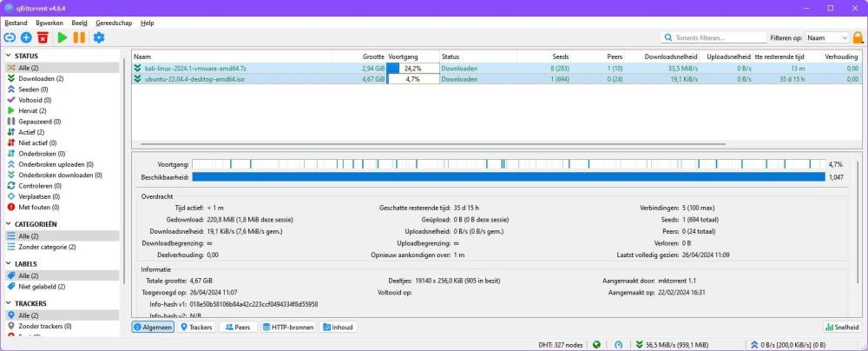868x351 pixels.
Task: Filter by Onderbroken downloaden (0)
Action: click(x=62, y=175)
